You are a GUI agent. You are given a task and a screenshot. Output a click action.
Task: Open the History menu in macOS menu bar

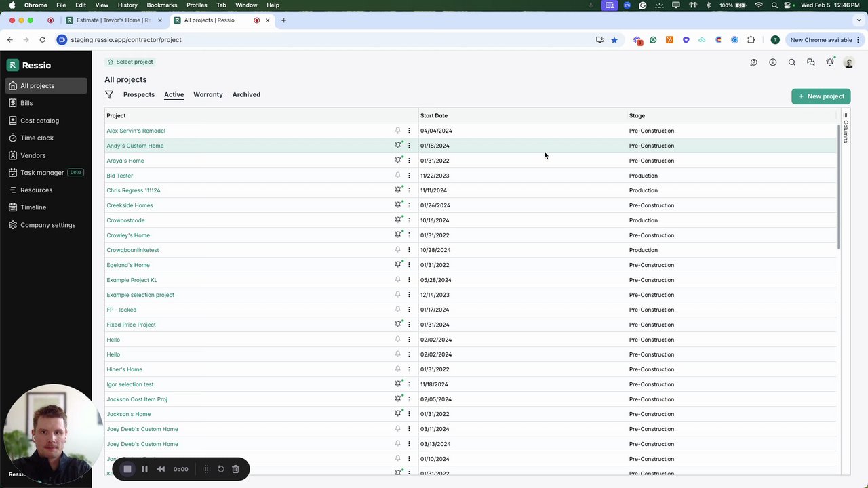pyautogui.click(x=127, y=5)
